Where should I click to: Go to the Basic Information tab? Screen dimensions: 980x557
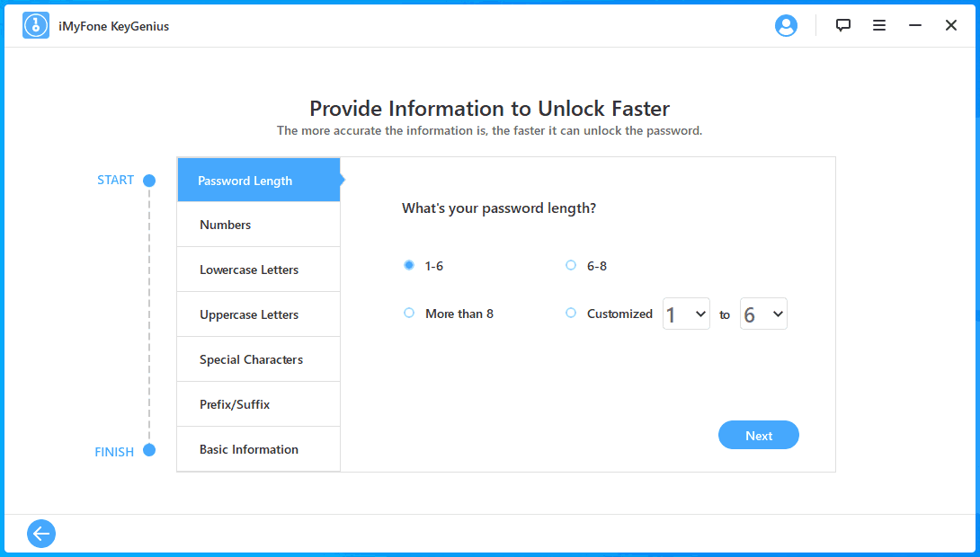tap(259, 449)
